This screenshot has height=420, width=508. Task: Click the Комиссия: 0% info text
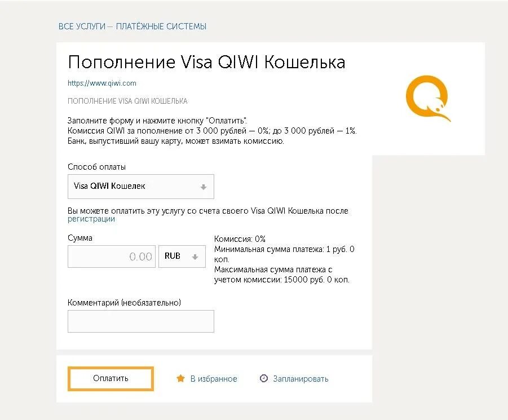pos(240,239)
